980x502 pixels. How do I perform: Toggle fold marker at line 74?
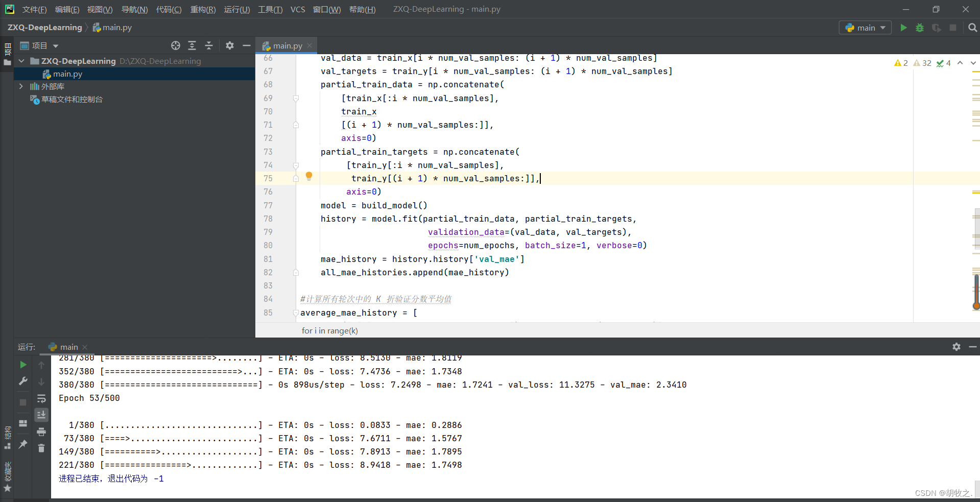point(296,165)
